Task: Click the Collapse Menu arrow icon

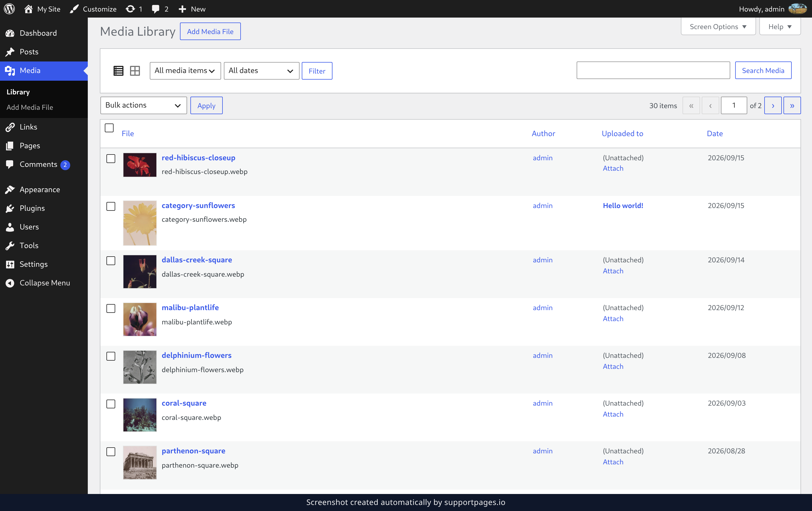Action: [10, 283]
